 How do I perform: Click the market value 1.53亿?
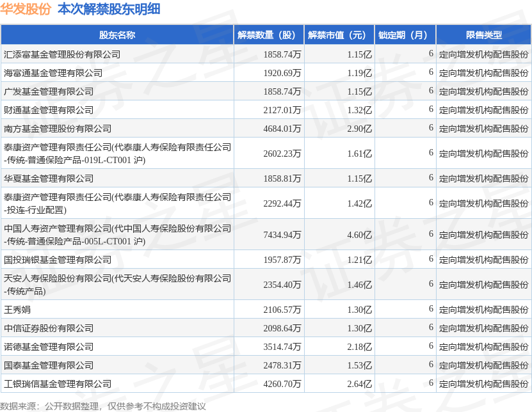[360, 365]
